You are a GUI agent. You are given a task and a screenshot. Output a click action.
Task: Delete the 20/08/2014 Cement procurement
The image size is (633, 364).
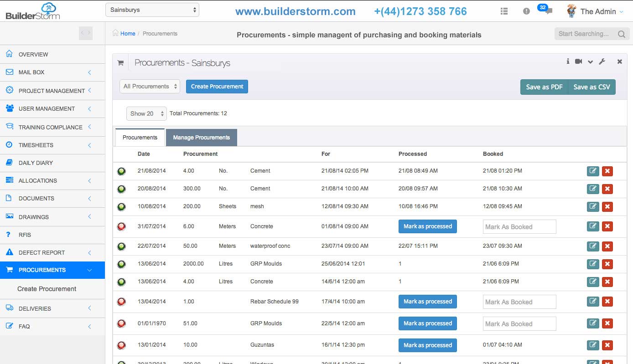(607, 189)
